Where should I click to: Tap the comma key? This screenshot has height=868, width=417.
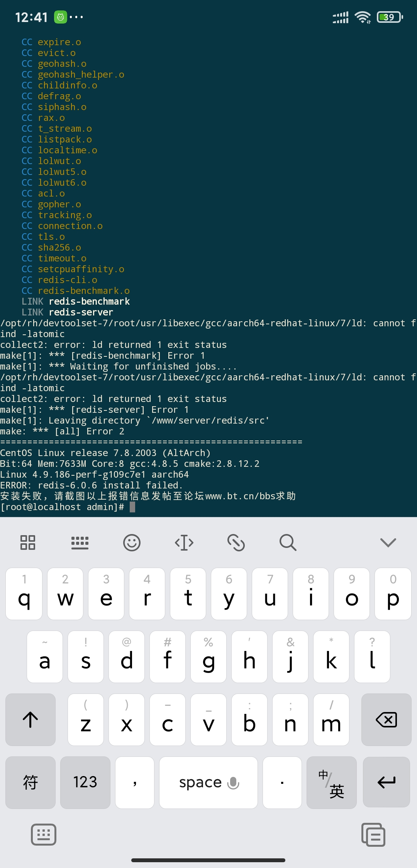[x=135, y=782]
